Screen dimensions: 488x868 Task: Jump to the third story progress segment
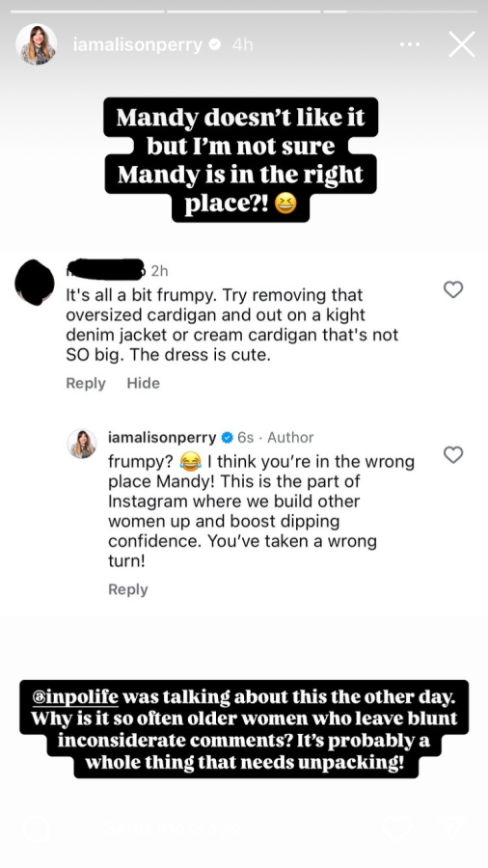pos(400,11)
